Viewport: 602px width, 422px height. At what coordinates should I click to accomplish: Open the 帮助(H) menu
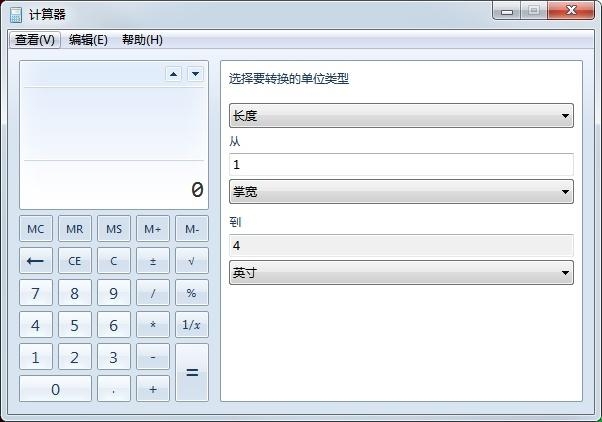142,40
